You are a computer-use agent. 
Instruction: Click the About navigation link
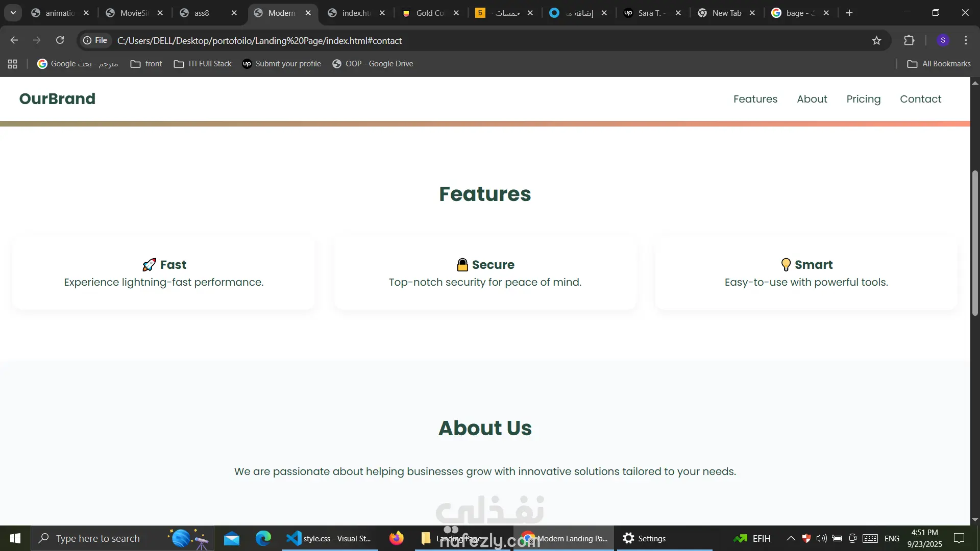click(812, 99)
